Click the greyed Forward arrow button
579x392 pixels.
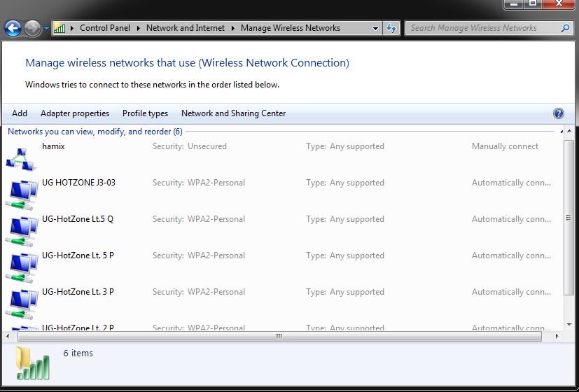pyautogui.click(x=32, y=29)
